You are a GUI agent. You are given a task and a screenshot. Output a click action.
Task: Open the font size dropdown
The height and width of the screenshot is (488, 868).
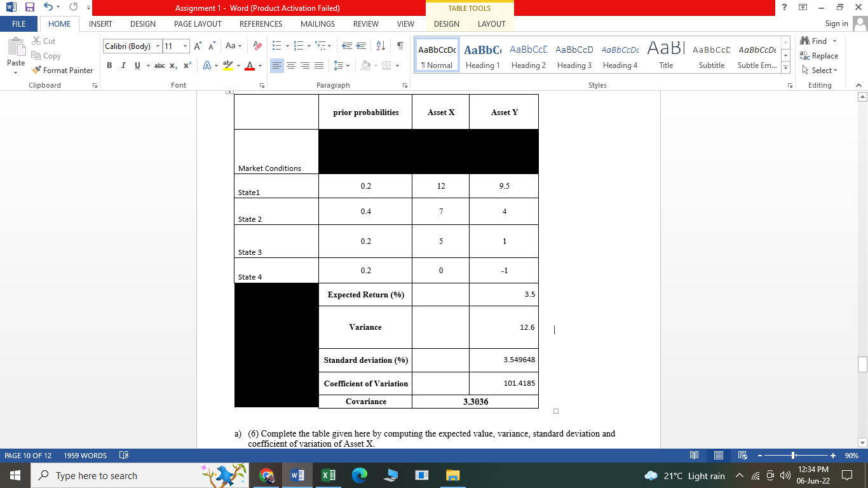pyautogui.click(x=185, y=46)
